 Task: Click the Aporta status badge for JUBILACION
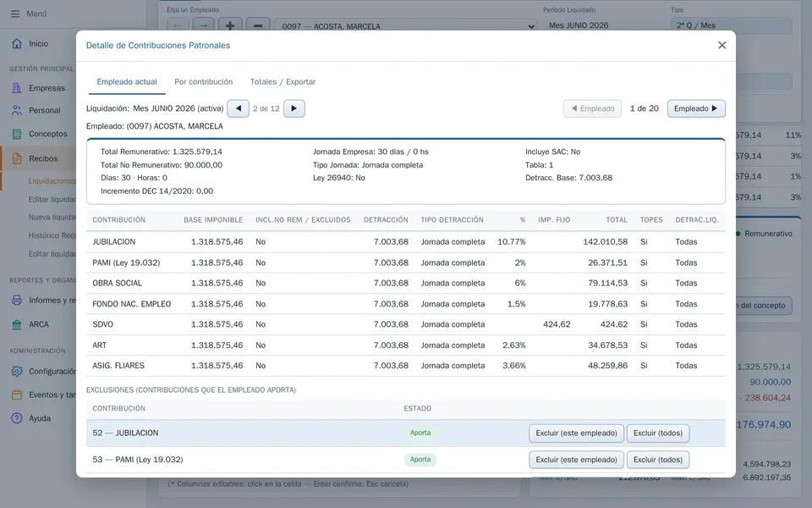[x=420, y=433]
